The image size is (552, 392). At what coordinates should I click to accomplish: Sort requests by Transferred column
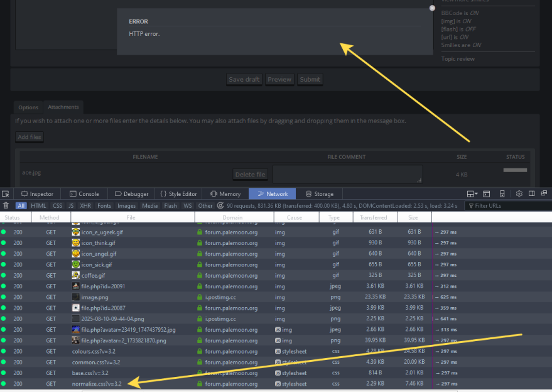376,217
